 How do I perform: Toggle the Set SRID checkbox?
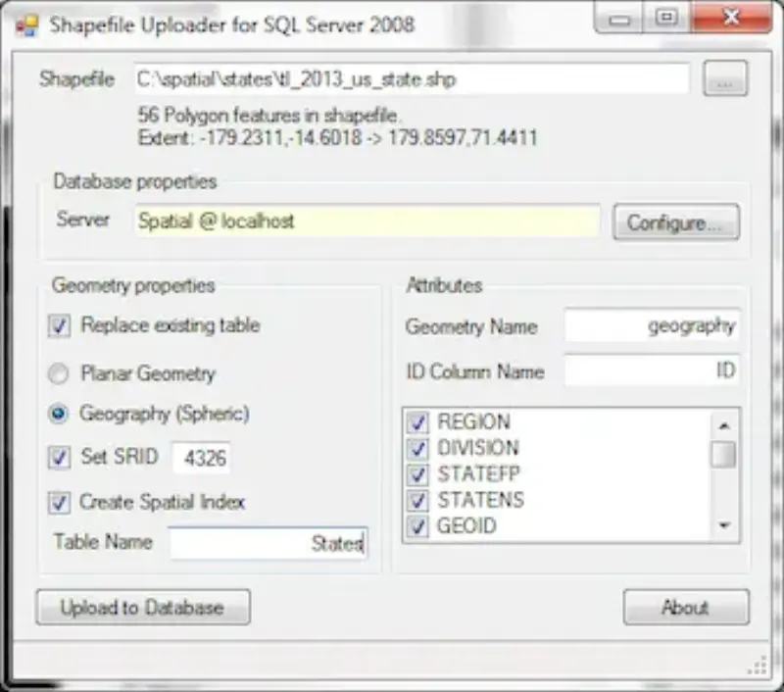click(59, 457)
